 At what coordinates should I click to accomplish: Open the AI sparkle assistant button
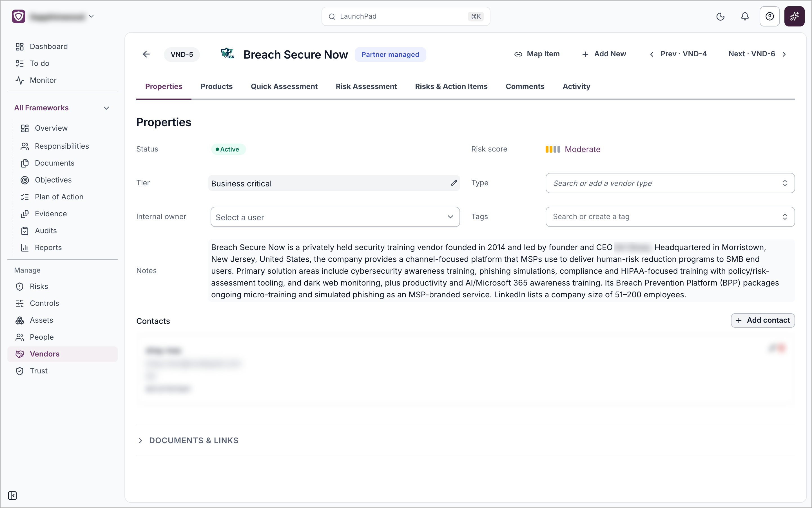pyautogui.click(x=794, y=16)
